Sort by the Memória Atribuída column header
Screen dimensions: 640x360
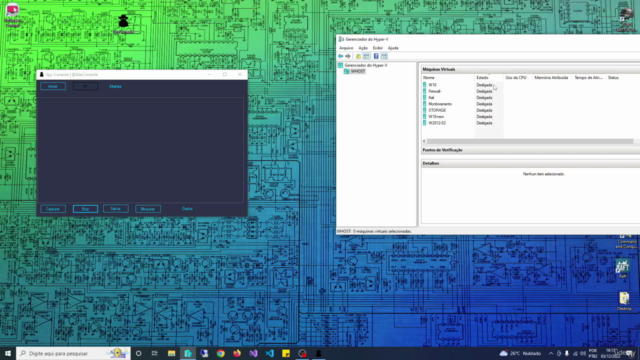click(552, 78)
